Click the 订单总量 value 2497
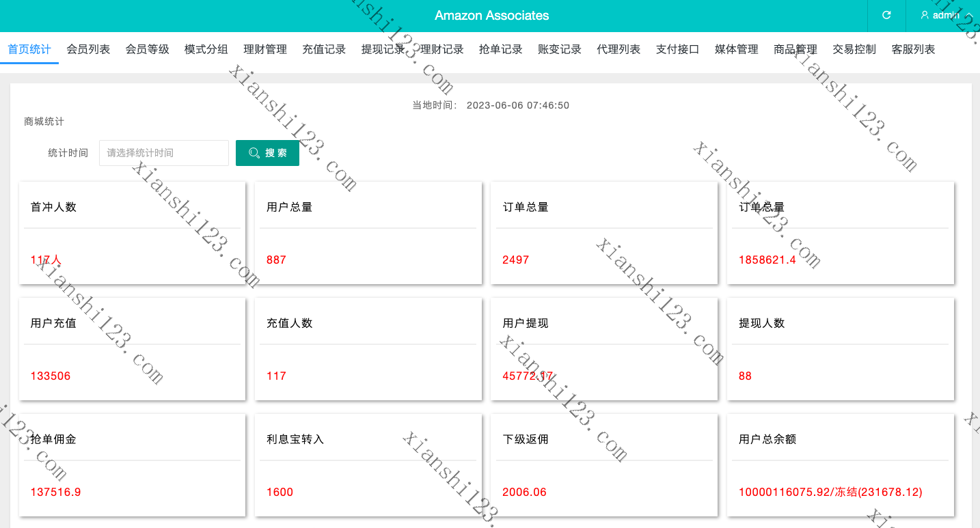980x528 pixels. point(516,260)
